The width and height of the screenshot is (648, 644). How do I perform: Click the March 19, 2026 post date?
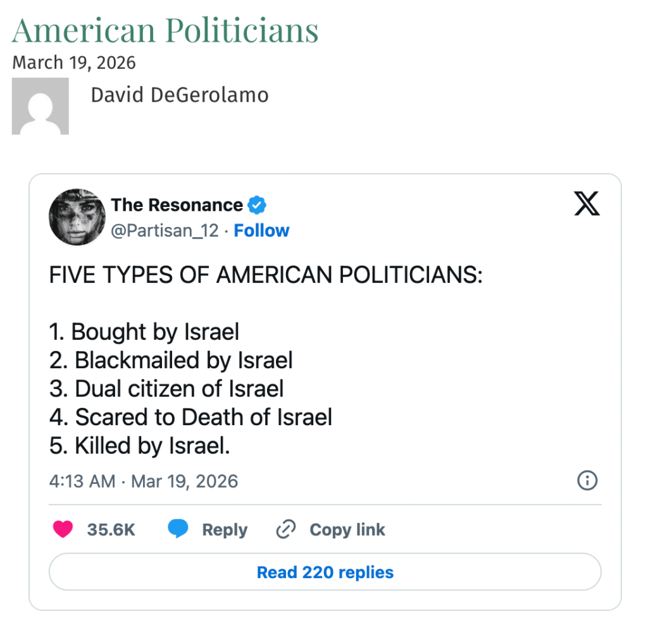[74, 63]
